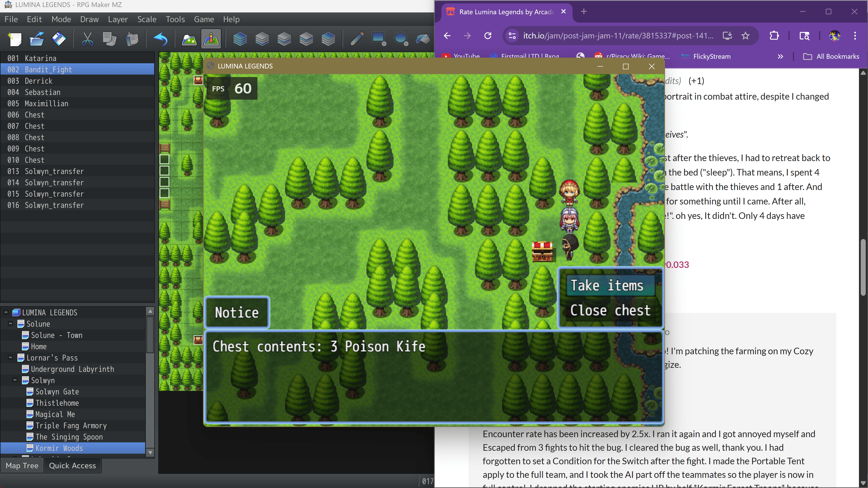Switch to Quick Access tab
The image size is (868, 488).
pos(72,466)
